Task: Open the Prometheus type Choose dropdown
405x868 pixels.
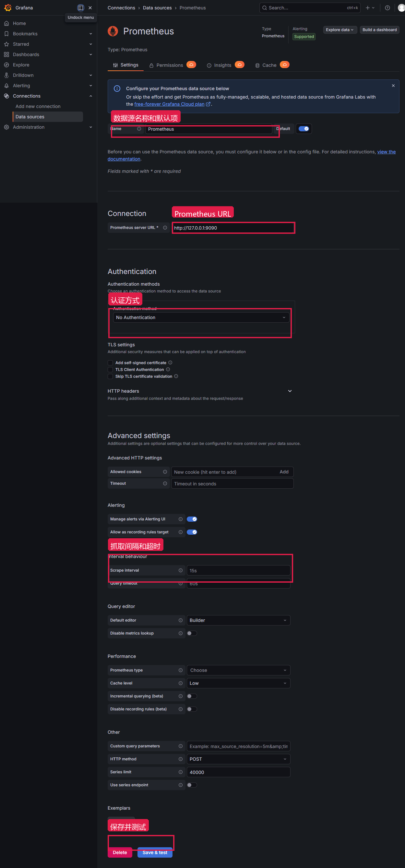Action: click(238, 670)
